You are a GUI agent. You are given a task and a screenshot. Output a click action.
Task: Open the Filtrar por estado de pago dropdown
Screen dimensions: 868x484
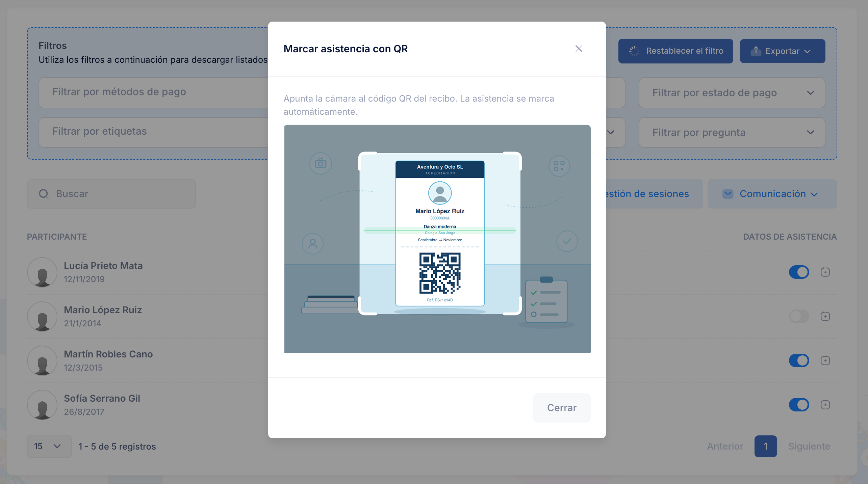[732, 93]
